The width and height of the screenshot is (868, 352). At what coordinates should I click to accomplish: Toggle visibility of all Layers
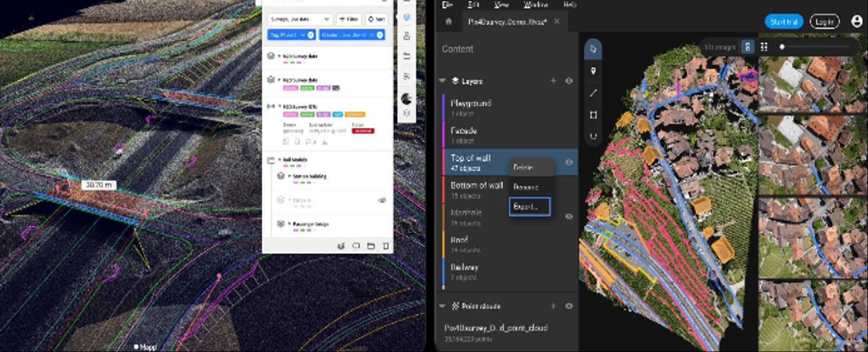[x=569, y=81]
